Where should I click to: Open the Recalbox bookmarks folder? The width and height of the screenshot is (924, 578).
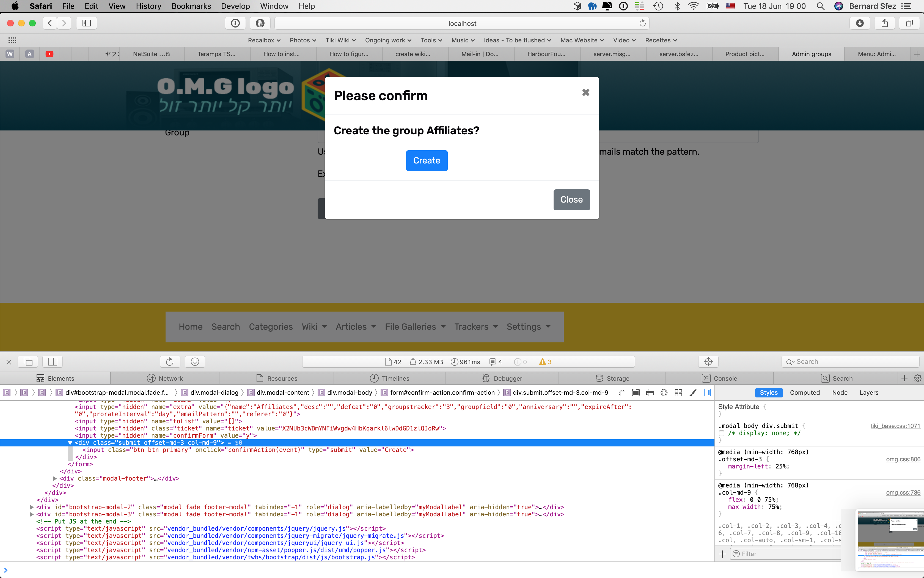(264, 40)
